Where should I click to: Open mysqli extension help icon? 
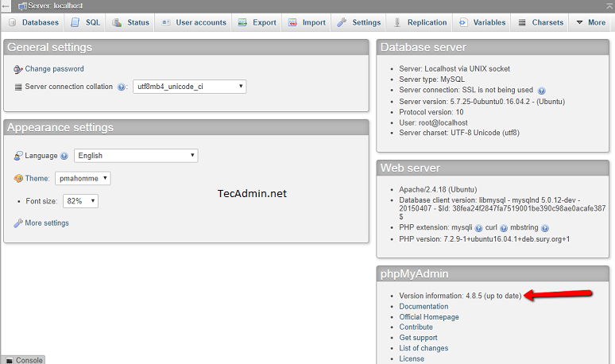478,228
